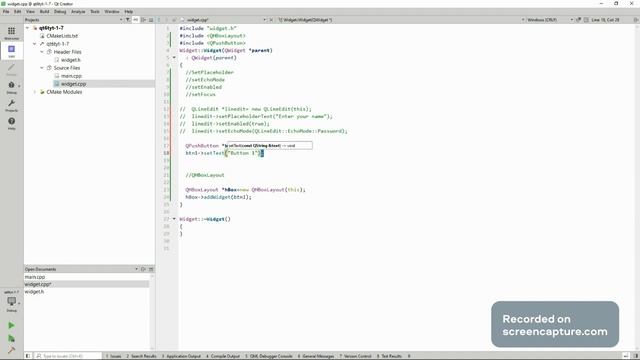
Task: Open main.cpp from Open Documents
Action: click(35, 277)
